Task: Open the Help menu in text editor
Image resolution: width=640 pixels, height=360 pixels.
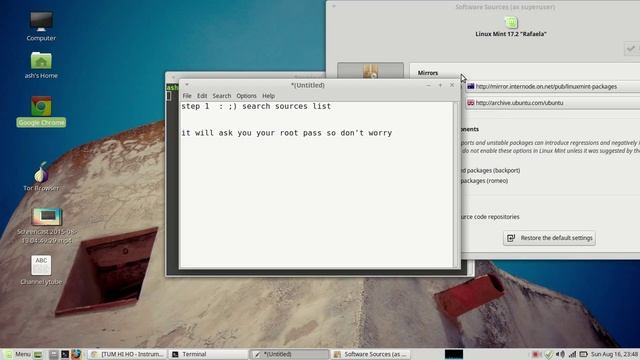Action: click(x=268, y=96)
